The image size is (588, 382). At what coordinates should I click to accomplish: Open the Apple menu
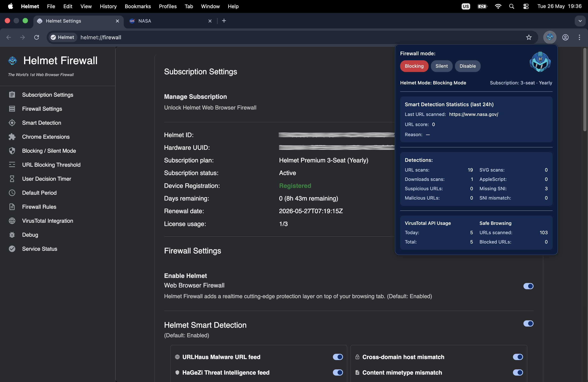click(10, 6)
